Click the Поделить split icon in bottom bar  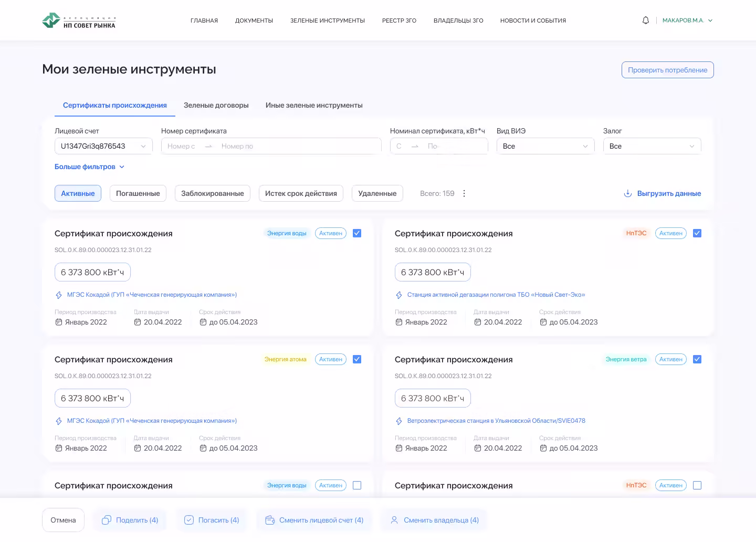(x=106, y=520)
